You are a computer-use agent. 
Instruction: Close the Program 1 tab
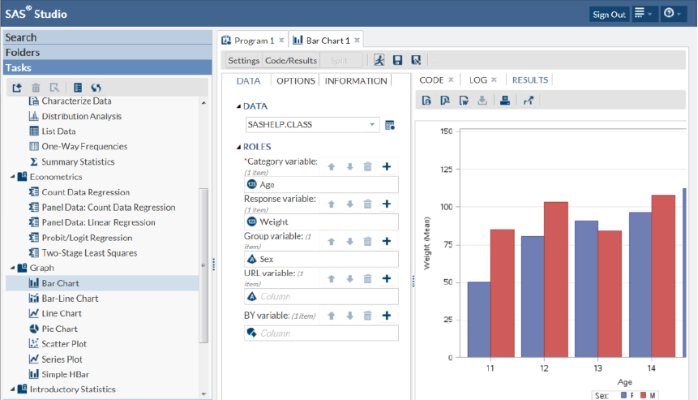point(281,40)
